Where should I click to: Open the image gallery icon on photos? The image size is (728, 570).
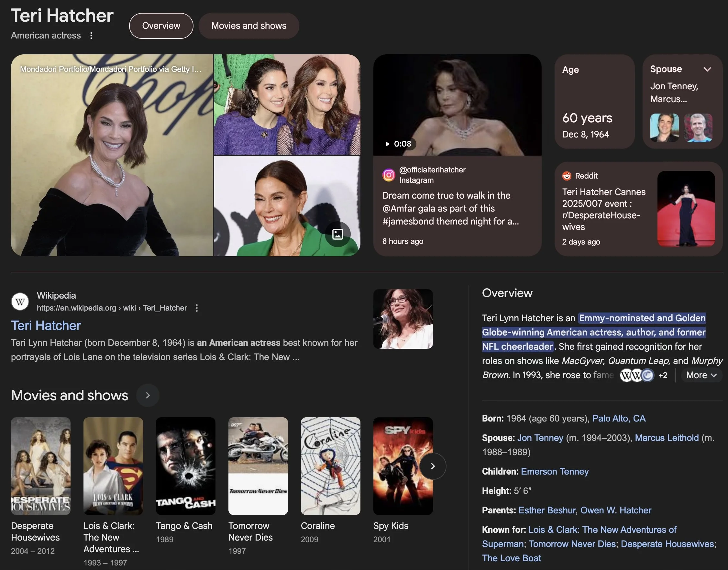pyautogui.click(x=337, y=234)
